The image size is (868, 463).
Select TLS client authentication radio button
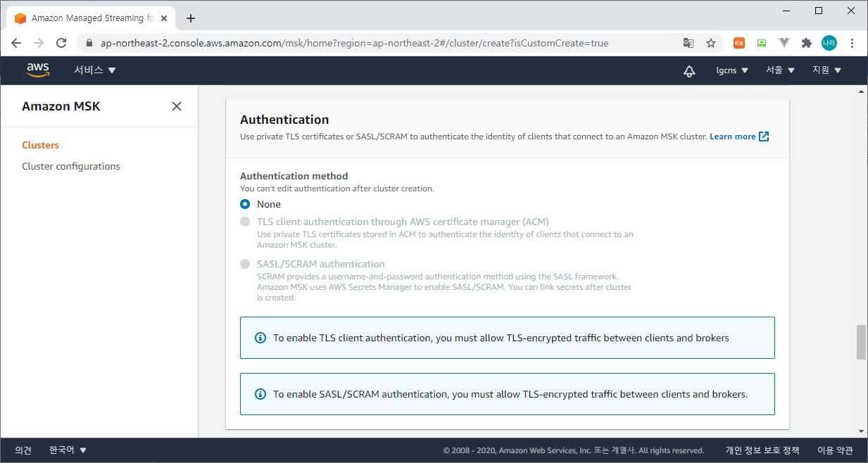(x=245, y=222)
